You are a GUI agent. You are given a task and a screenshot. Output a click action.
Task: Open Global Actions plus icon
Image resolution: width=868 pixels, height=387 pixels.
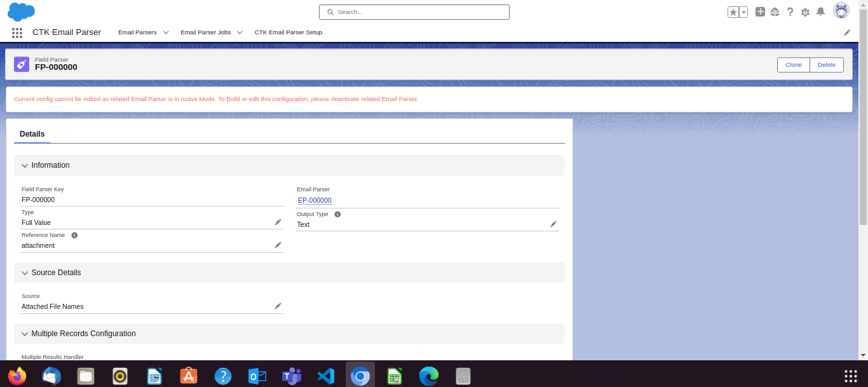click(760, 11)
